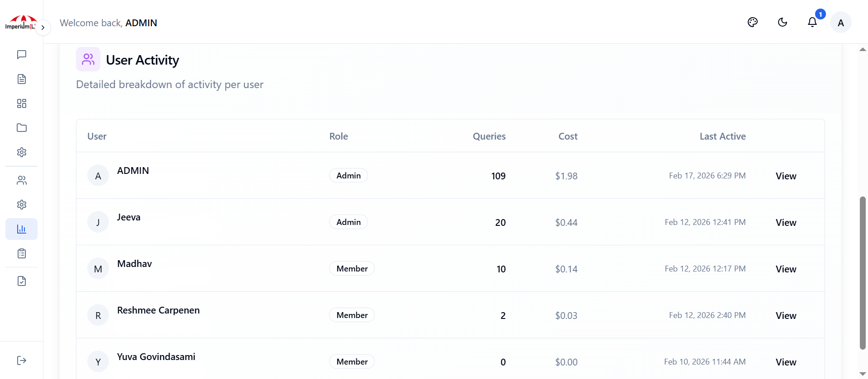Open the clipboard tasks section
The image size is (868, 379).
point(21,253)
